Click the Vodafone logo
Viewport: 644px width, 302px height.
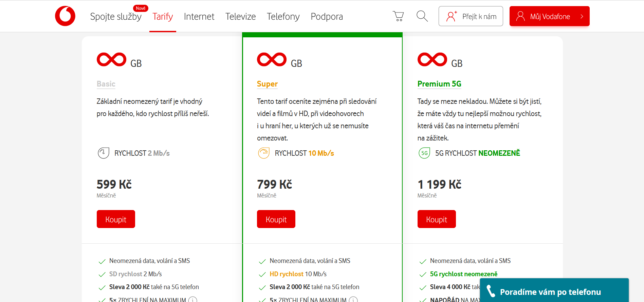(x=65, y=16)
